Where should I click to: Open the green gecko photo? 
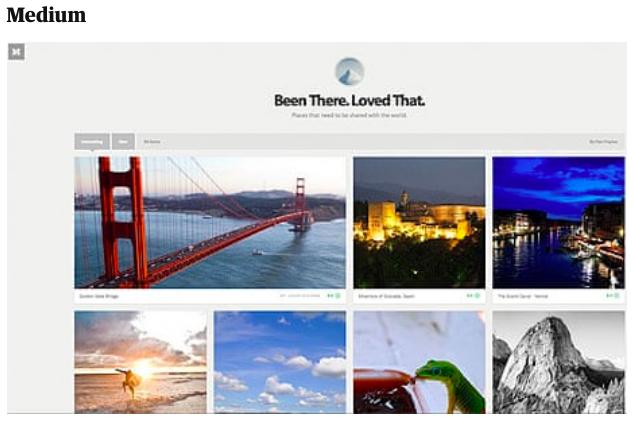coord(419,362)
